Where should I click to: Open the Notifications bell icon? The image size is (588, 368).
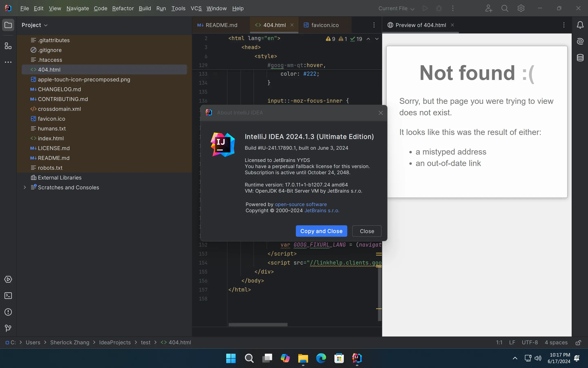pos(580,25)
